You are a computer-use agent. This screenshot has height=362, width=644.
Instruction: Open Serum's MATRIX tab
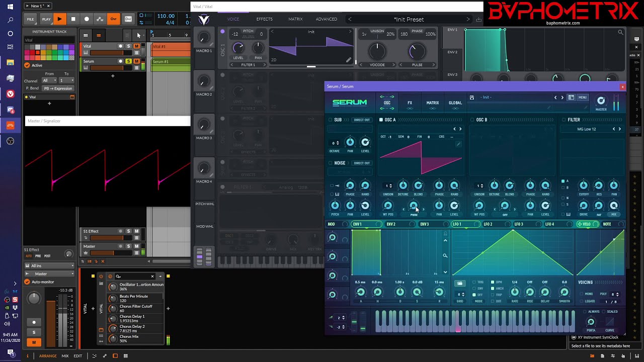433,103
